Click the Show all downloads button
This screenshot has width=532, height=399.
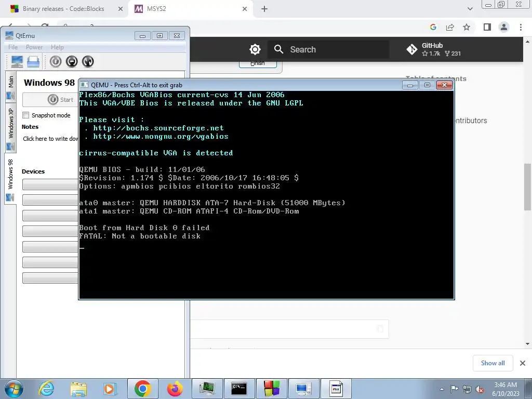point(493,363)
